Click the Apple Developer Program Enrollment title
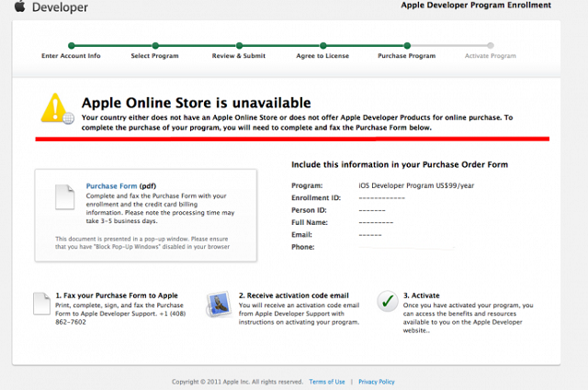Viewport: 588px width, 390px height. tap(476, 6)
